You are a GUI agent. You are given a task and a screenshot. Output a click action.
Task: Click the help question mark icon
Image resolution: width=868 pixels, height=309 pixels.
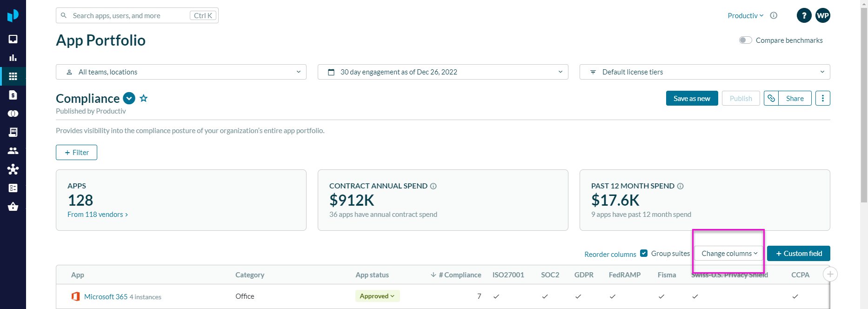pos(804,15)
